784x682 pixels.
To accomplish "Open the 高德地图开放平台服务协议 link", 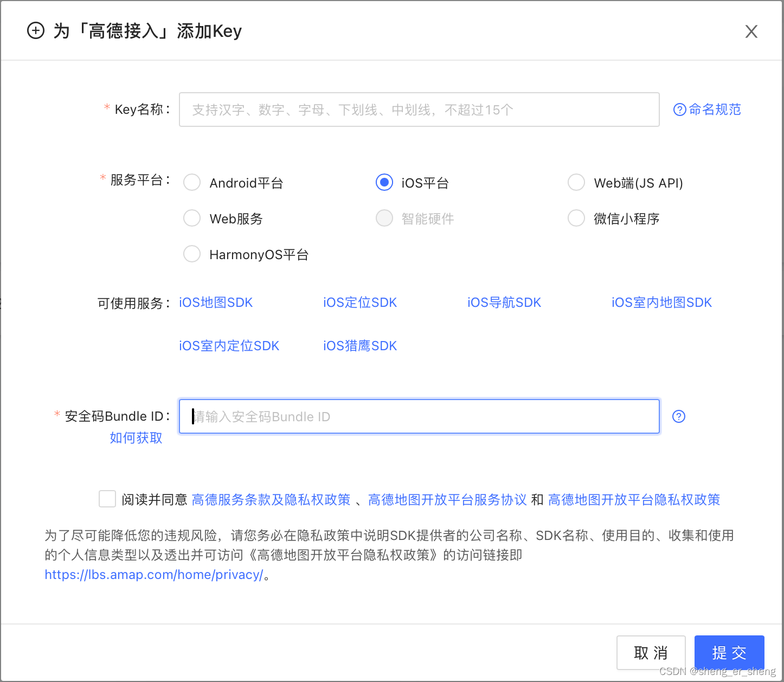I will (x=447, y=500).
